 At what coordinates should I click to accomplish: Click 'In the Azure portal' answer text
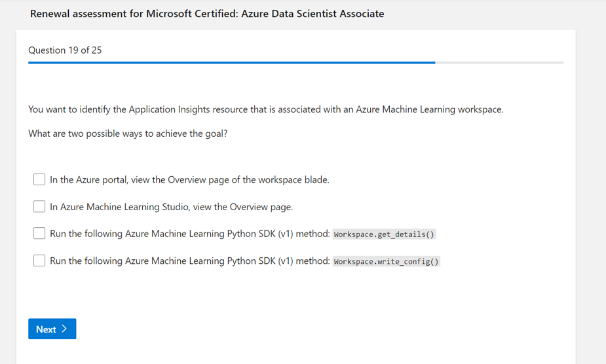click(x=189, y=179)
